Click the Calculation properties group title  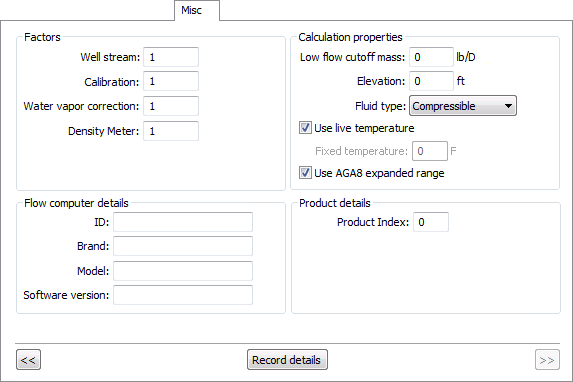pos(350,37)
